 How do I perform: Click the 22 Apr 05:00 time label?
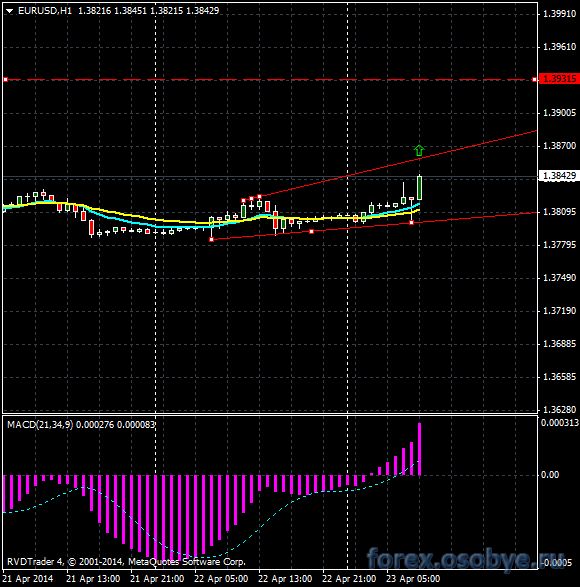coord(221,579)
